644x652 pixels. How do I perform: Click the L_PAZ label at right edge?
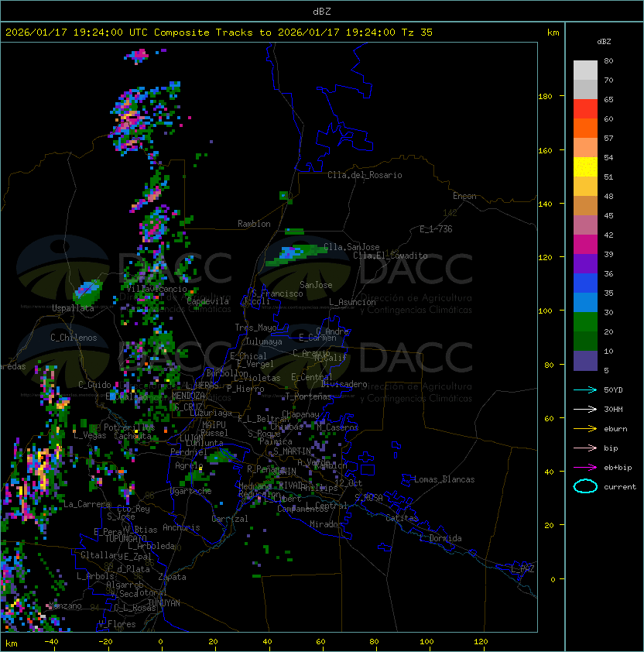[522, 569]
